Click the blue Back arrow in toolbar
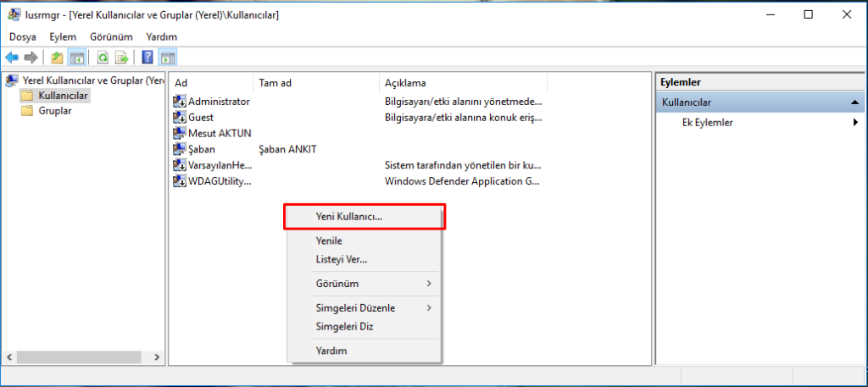 coord(12,57)
